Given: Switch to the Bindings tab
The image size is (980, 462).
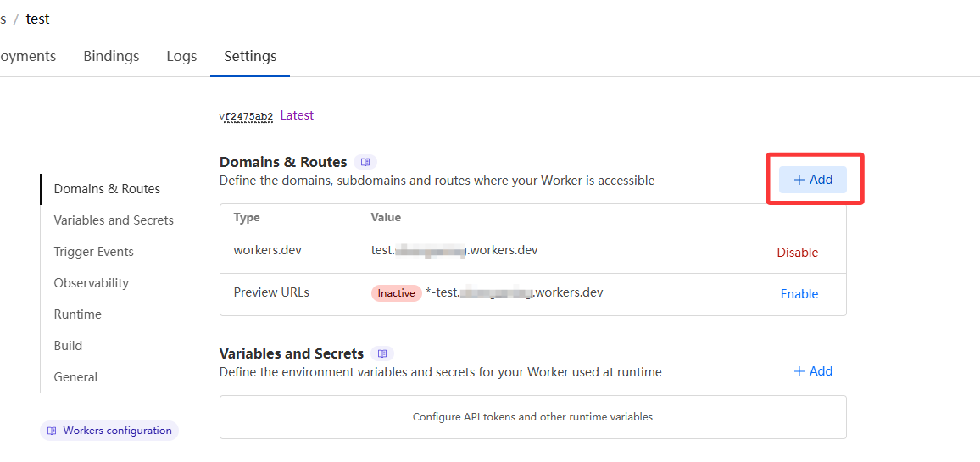Looking at the screenshot, I should click(x=111, y=56).
